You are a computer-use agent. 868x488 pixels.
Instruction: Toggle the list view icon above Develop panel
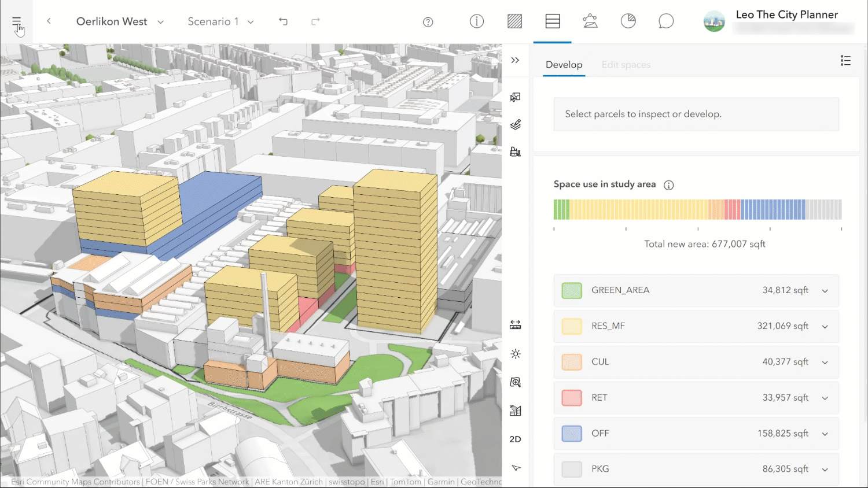tap(845, 60)
